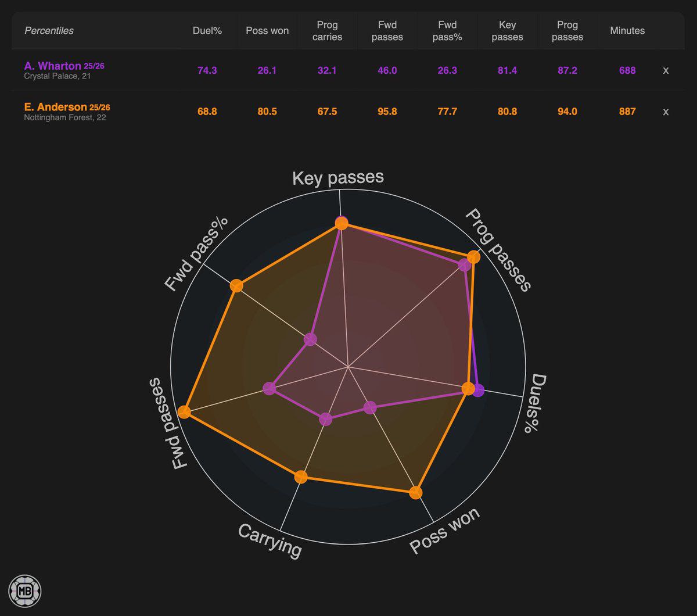
Task: Select the Duel% column header
Action: 207,31
